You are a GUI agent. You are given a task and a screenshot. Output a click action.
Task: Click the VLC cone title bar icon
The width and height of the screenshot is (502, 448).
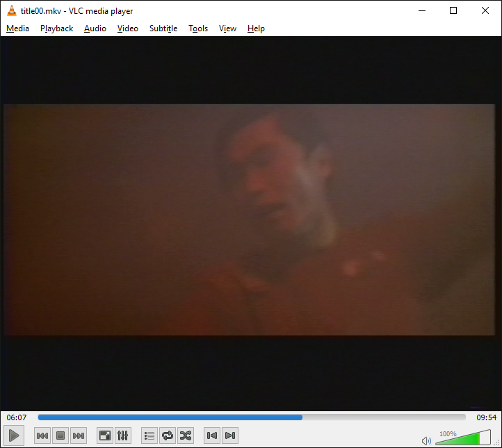[12, 10]
